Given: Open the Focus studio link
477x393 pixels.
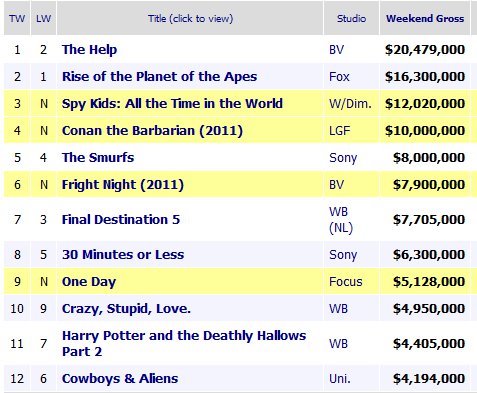Looking at the screenshot, I should [345, 282].
